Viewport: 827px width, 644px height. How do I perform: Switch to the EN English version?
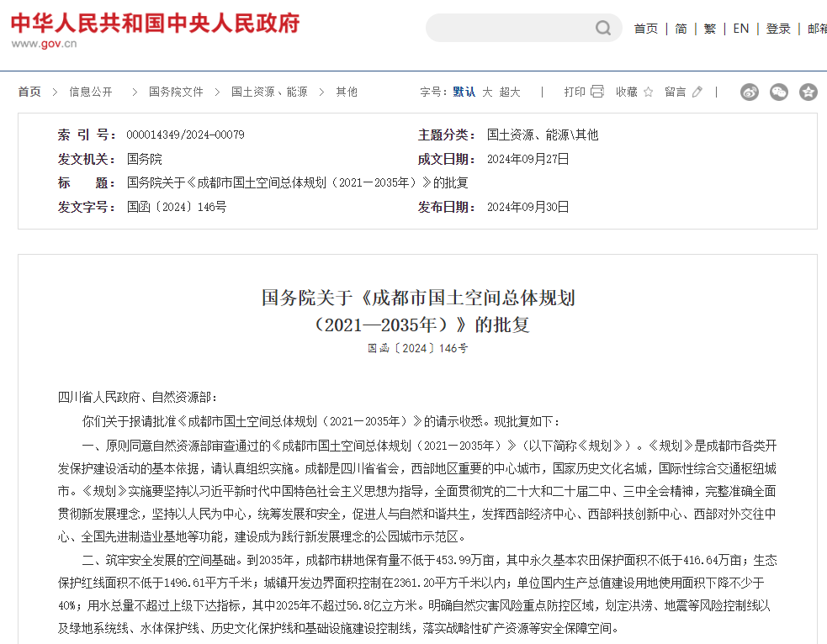(x=741, y=29)
